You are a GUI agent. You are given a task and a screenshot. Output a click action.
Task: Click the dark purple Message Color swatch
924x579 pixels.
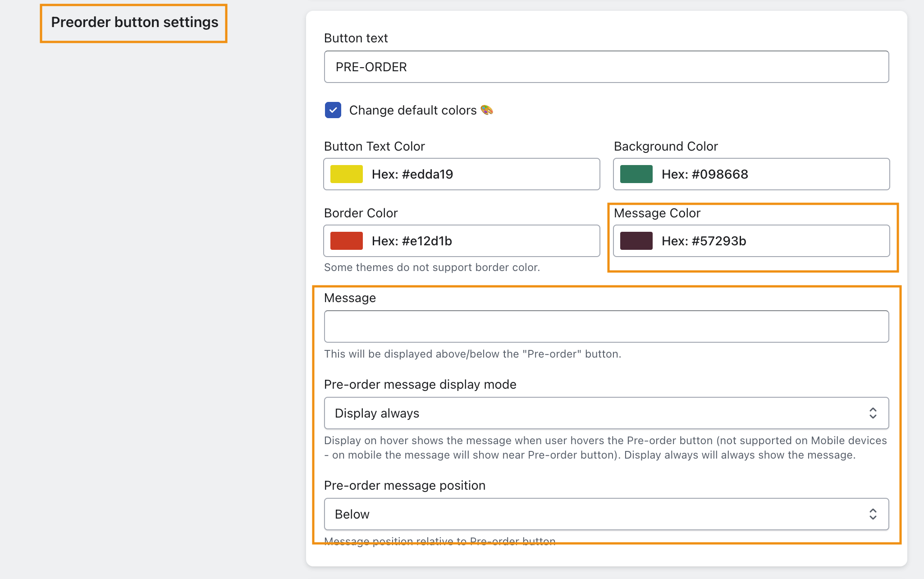click(636, 241)
